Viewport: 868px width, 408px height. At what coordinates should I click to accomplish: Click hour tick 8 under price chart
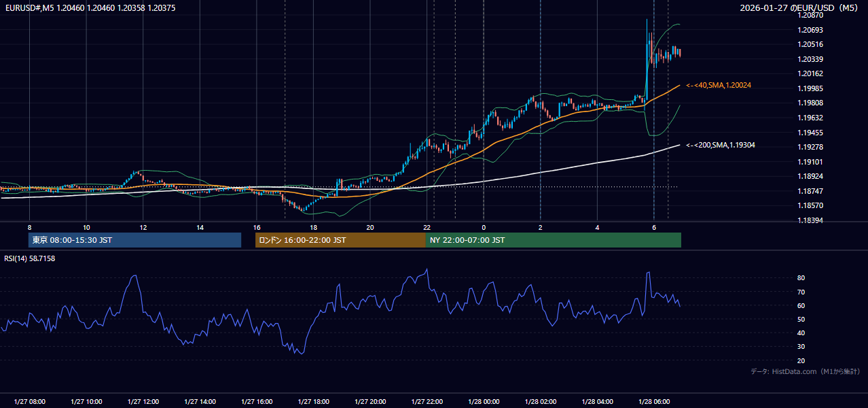tap(29, 227)
